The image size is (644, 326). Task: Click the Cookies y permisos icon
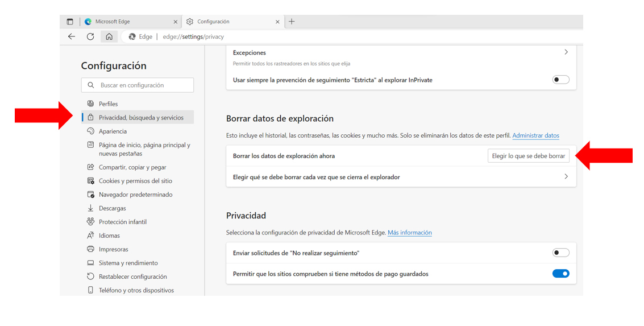(x=90, y=181)
